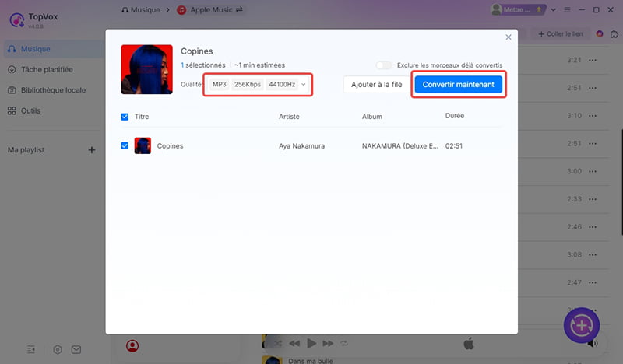Click Ajouter à la file button

click(x=376, y=85)
